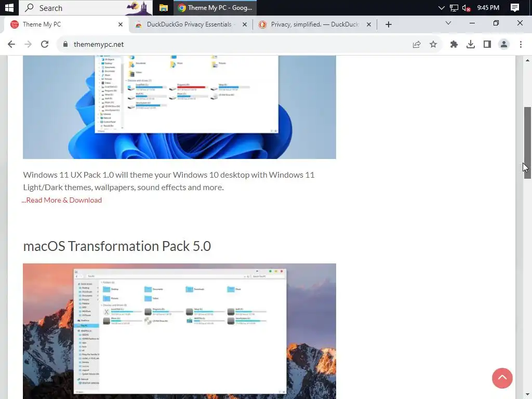The width and height of the screenshot is (532, 399).
Task: Open the Chrome profile avatar
Action: click(504, 44)
